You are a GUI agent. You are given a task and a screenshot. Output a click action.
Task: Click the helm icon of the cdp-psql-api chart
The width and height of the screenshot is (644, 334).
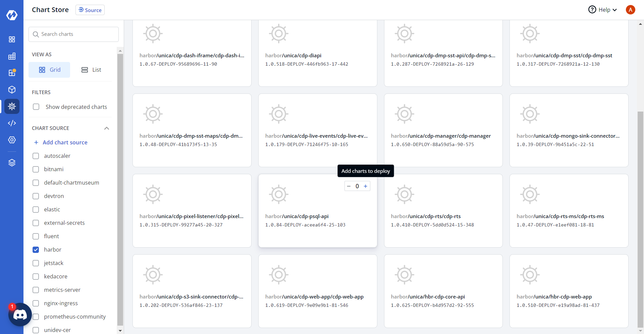(279, 194)
